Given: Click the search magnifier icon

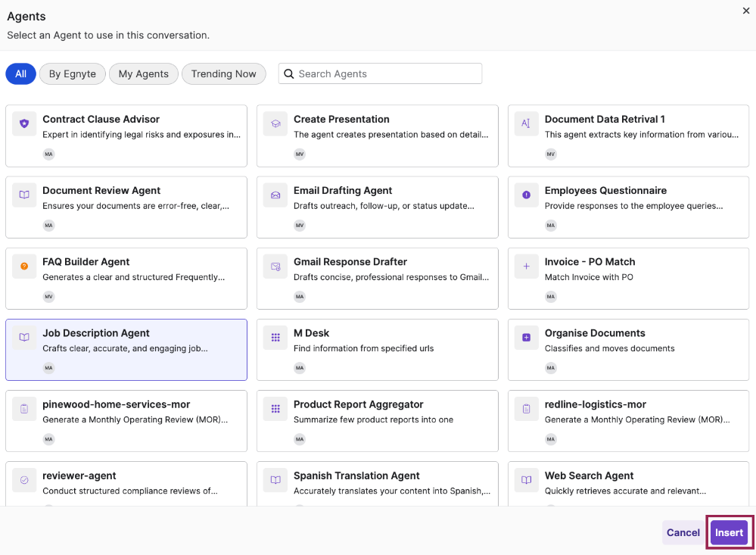Looking at the screenshot, I should (289, 74).
